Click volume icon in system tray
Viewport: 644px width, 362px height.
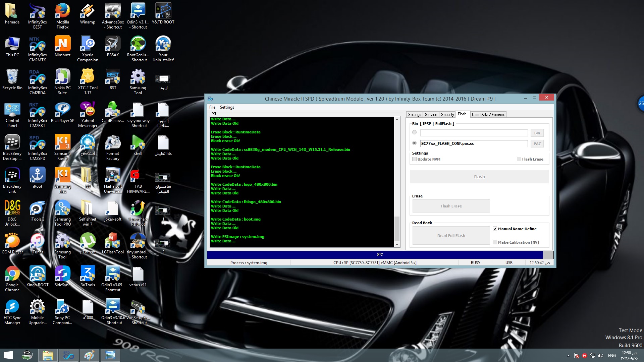[601, 356]
